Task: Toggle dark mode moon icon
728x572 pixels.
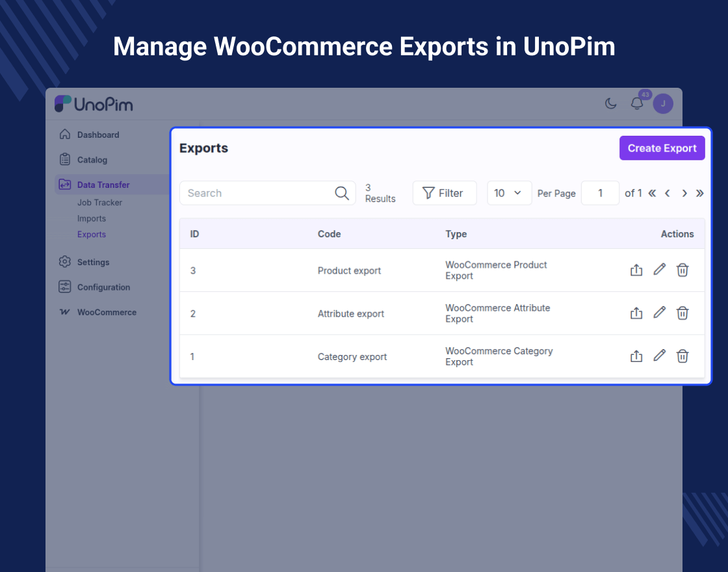Action: click(610, 103)
